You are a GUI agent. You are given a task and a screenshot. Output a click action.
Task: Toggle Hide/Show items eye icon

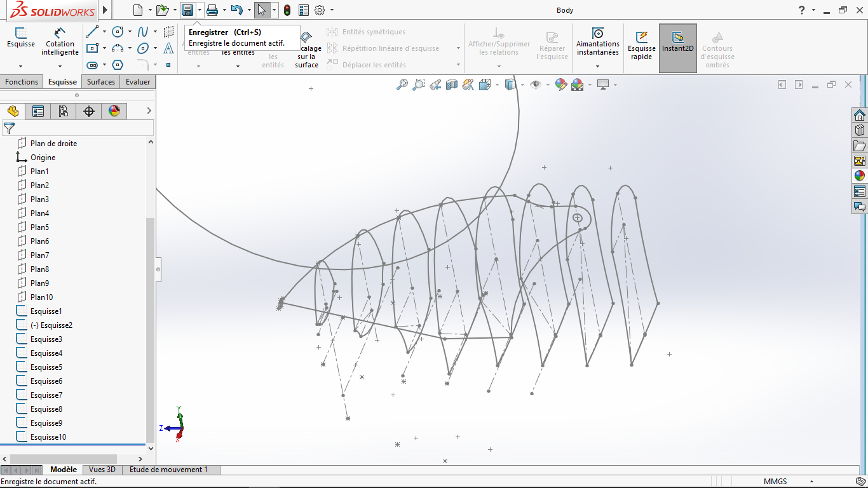pos(536,85)
